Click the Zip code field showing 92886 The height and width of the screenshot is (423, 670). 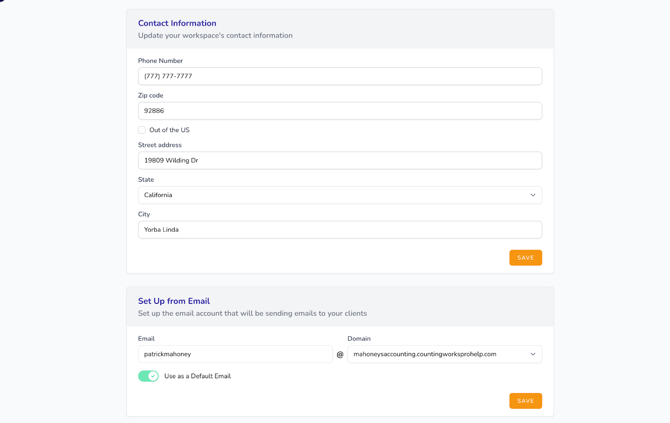(x=339, y=111)
